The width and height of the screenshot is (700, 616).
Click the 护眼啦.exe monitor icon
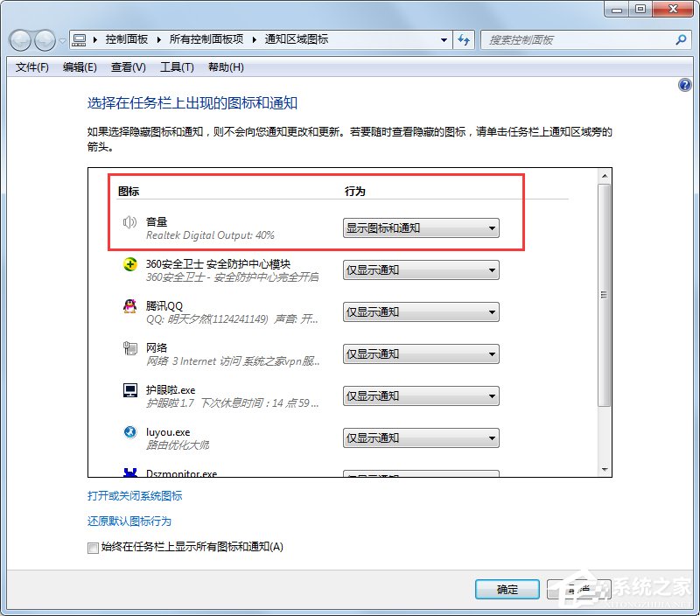[129, 390]
